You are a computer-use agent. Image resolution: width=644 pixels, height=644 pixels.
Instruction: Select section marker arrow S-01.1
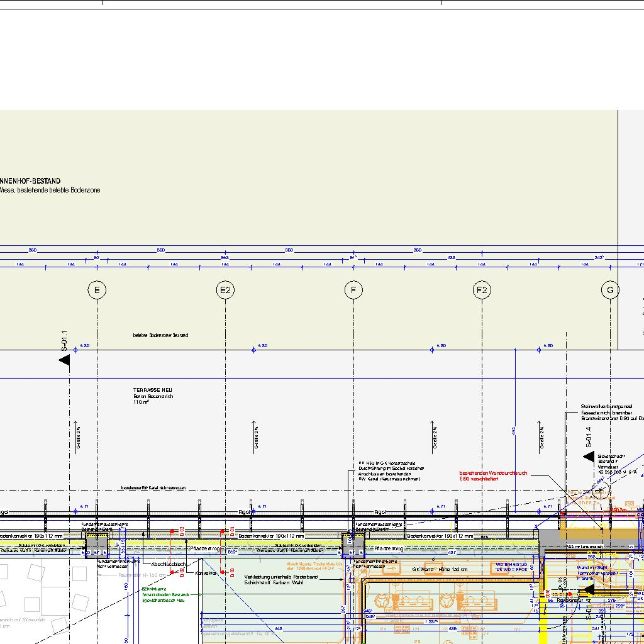pos(64,360)
